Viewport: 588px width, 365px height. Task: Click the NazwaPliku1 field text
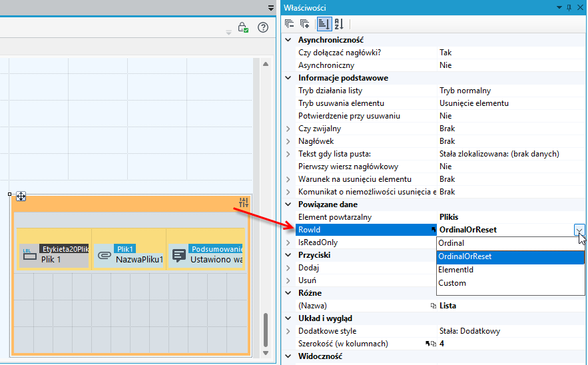tap(139, 260)
